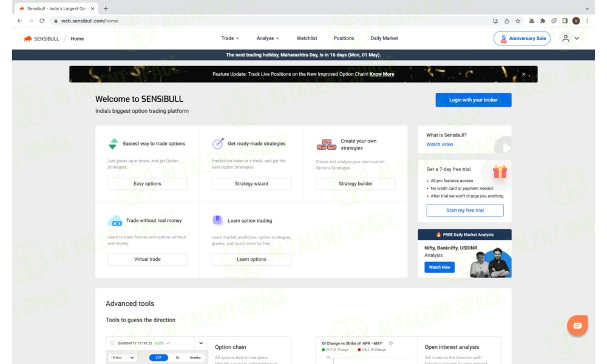Screen dimensions: 607x364
Task: Click the BANKNIFTY search field
Action: pos(150,343)
